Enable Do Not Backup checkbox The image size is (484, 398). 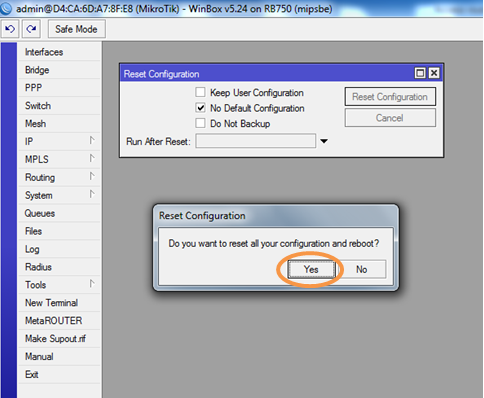tap(200, 123)
